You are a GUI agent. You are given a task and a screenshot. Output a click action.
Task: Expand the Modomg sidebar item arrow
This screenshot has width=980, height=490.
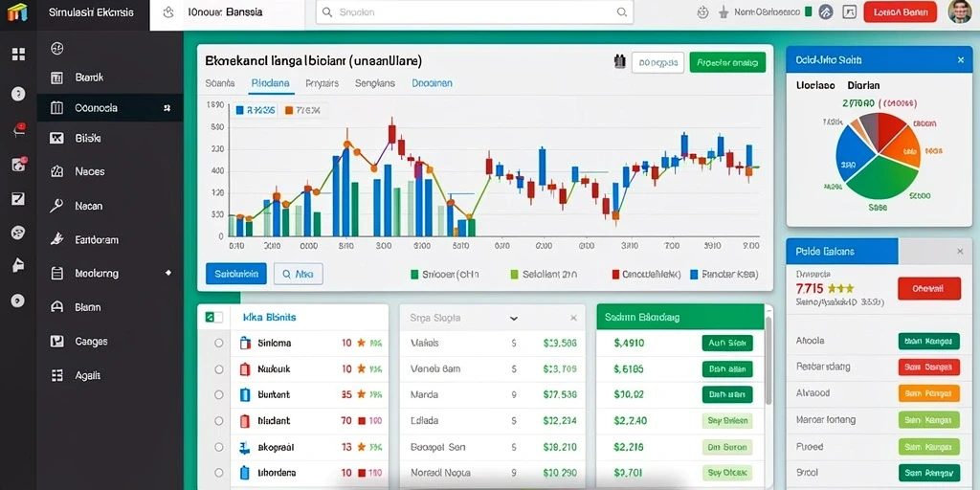(x=167, y=273)
